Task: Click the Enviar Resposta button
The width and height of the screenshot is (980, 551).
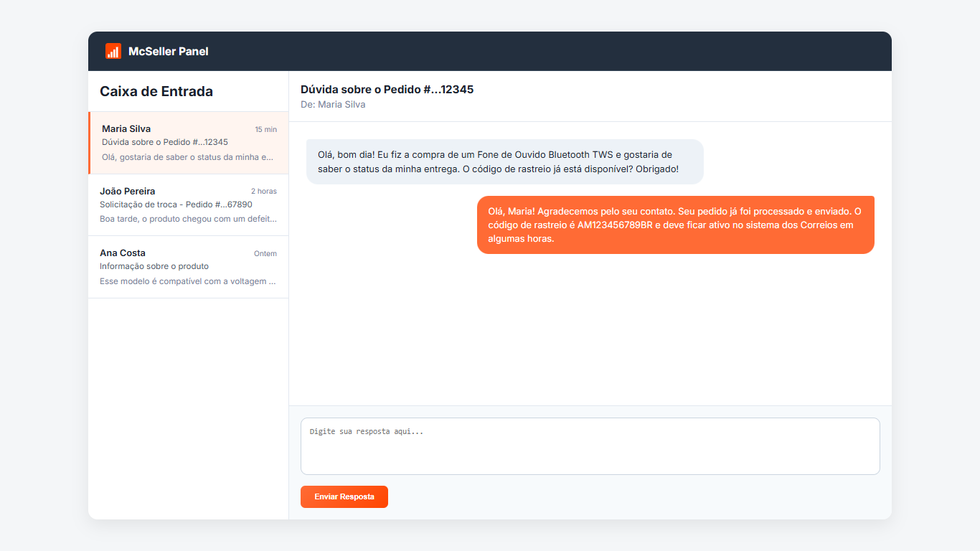Action: pos(344,496)
